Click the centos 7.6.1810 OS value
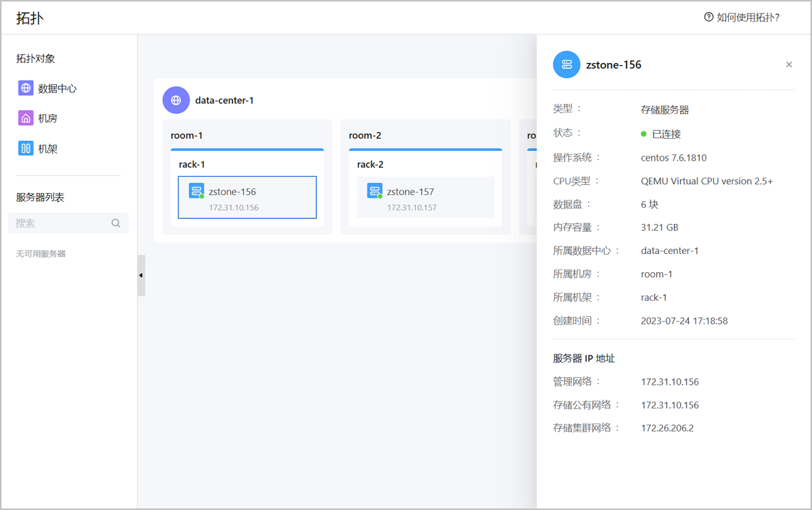This screenshot has height=510, width=812. click(x=674, y=158)
